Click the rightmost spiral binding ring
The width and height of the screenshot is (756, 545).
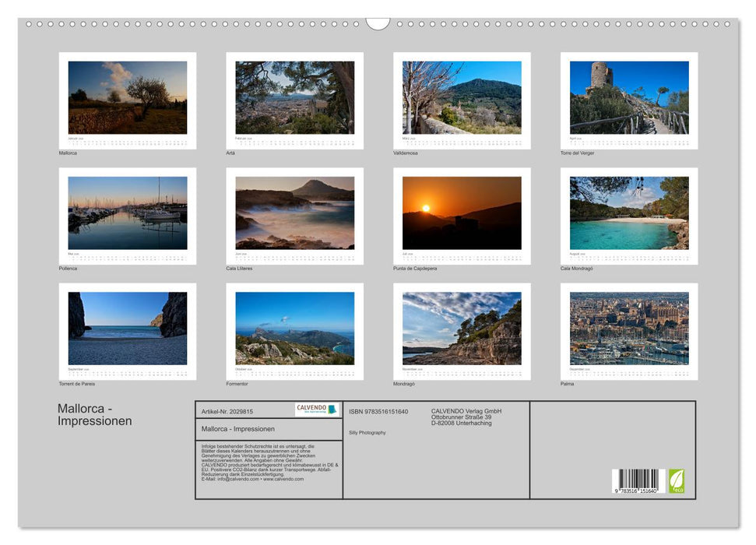(728, 26)
